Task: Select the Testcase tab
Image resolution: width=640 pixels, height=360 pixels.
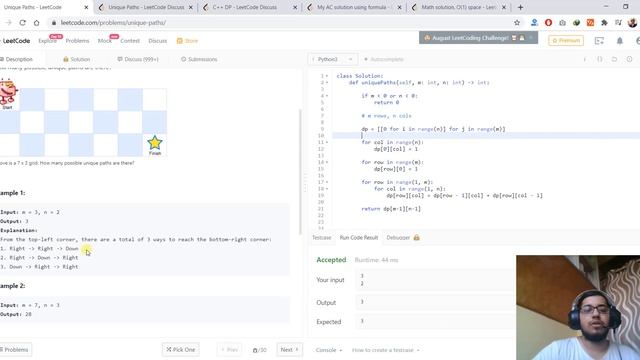Action: 322,238
